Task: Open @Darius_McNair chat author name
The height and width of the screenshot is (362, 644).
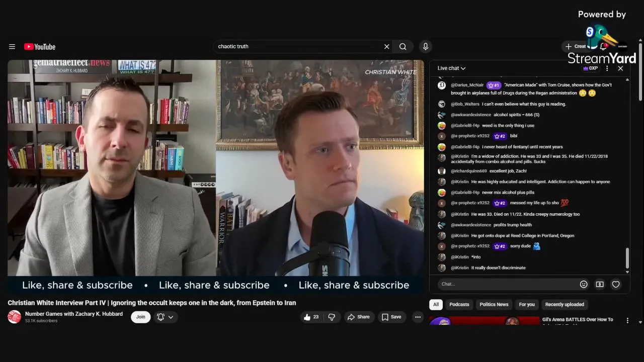Action: tap(467, 85)
